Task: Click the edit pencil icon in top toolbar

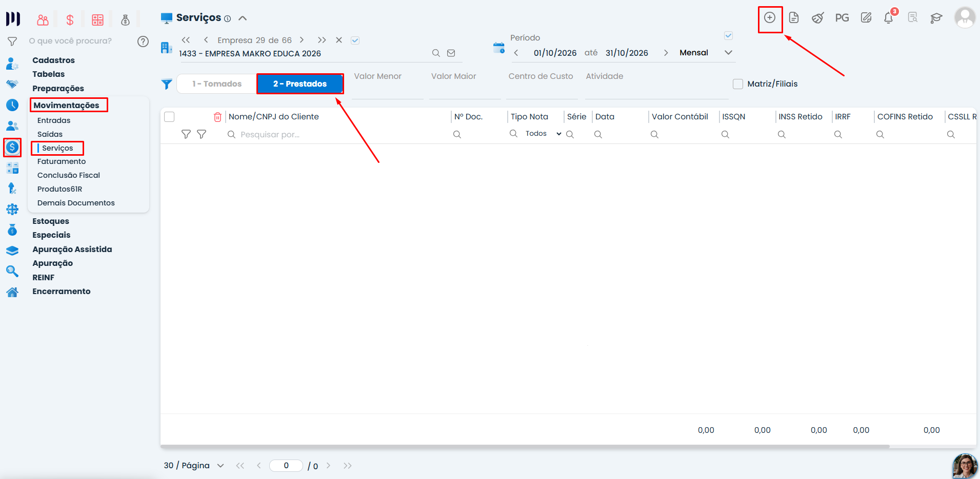Action: pyautogui.click(x=866, y=18)
